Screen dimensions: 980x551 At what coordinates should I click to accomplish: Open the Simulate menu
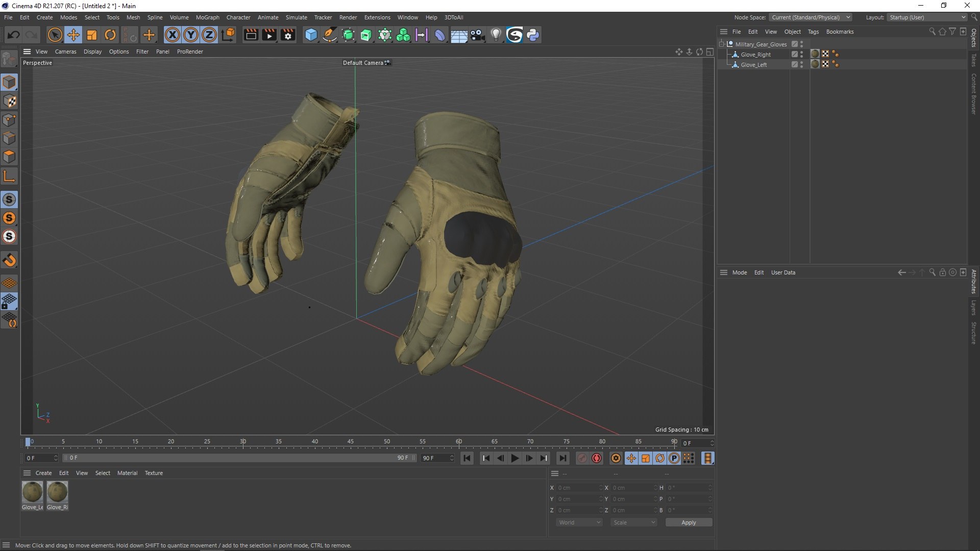[296, 17]
